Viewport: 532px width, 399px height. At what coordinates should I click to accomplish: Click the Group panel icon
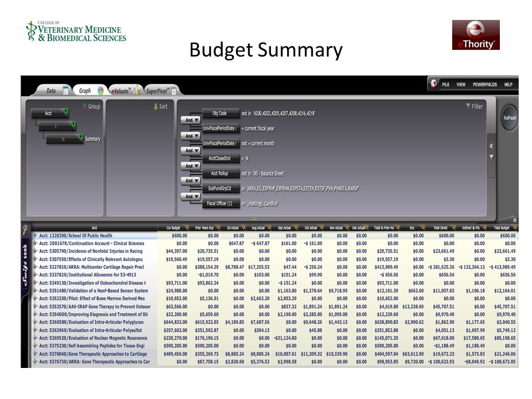click(x=84, y=106)
